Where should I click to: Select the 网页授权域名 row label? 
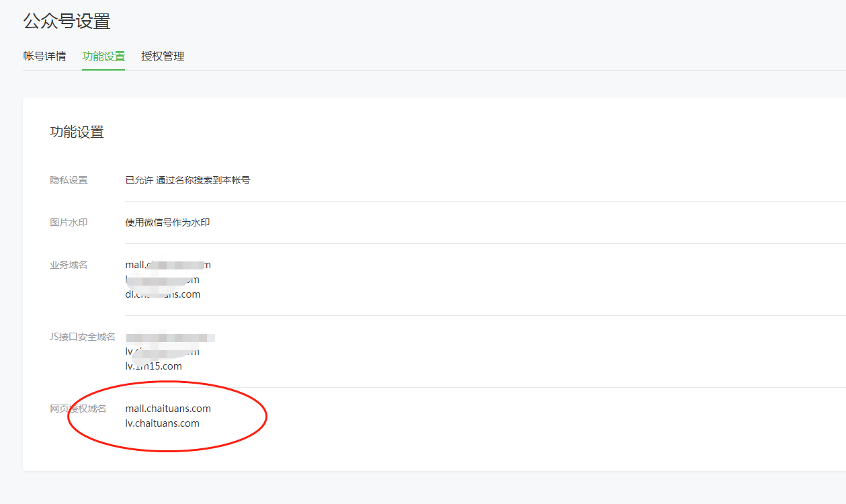pyautogui.click(x=78, y=409)
